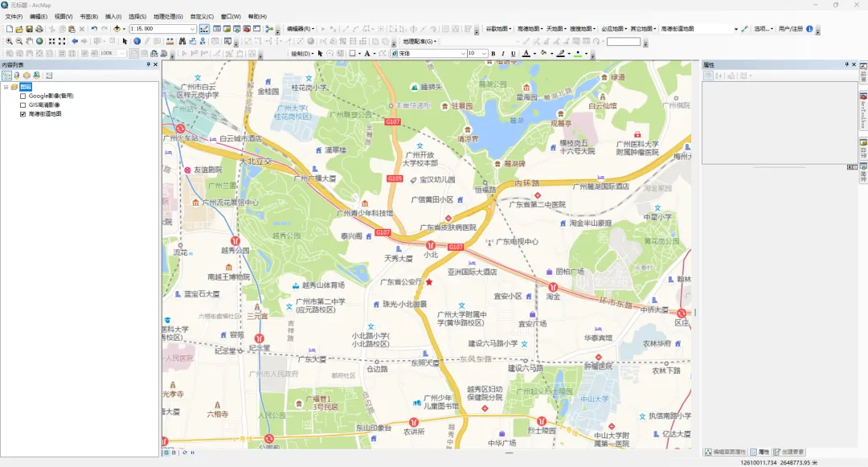Enable the GIS高清影像 layer
Image resolution: width=868 pixels, height=467 pixels.
pos(23,104)
